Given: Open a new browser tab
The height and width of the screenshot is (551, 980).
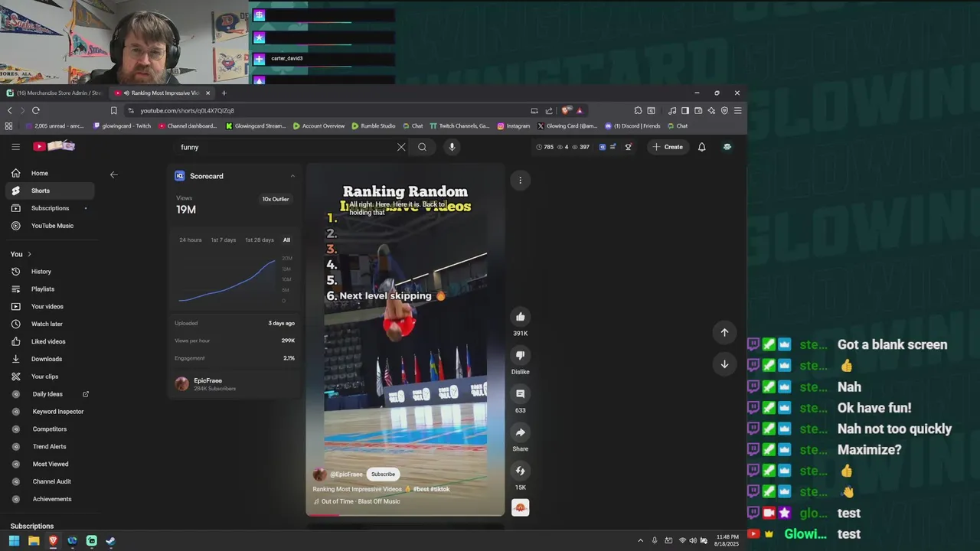Looking at the screenshot, I should click(224, 93).
